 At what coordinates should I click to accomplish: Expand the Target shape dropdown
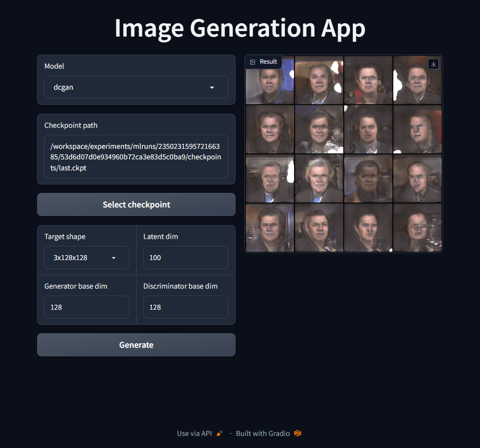pos(87,258)
